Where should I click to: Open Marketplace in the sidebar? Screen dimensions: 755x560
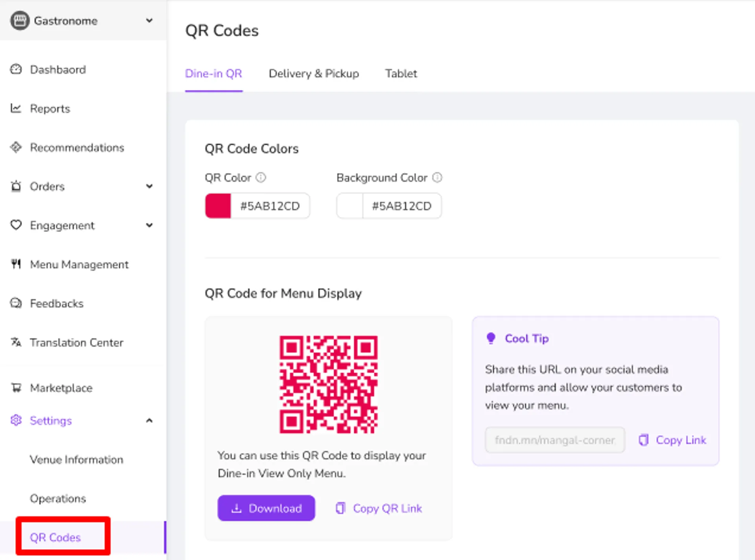coord(61,388)
